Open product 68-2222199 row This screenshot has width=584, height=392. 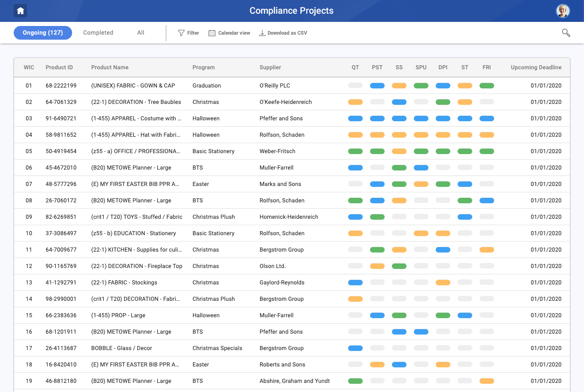pyautogui.click(x=61, y=86)
